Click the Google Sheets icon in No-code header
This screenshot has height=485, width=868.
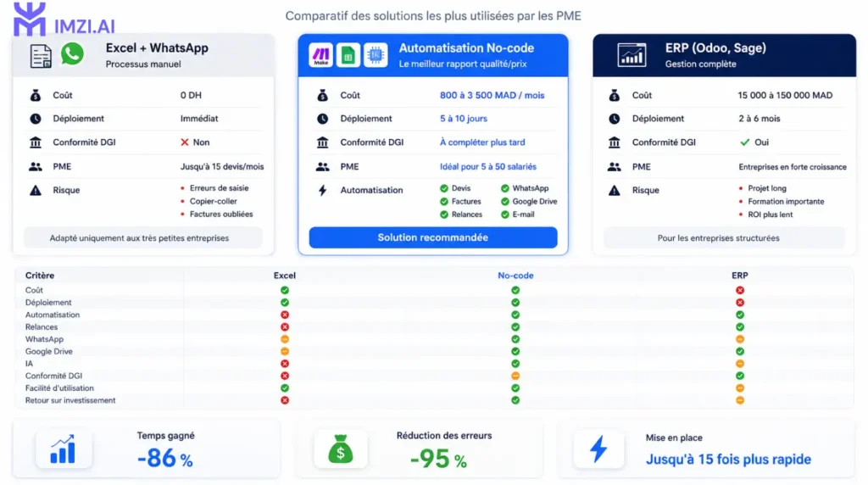(x=348, y=55)
